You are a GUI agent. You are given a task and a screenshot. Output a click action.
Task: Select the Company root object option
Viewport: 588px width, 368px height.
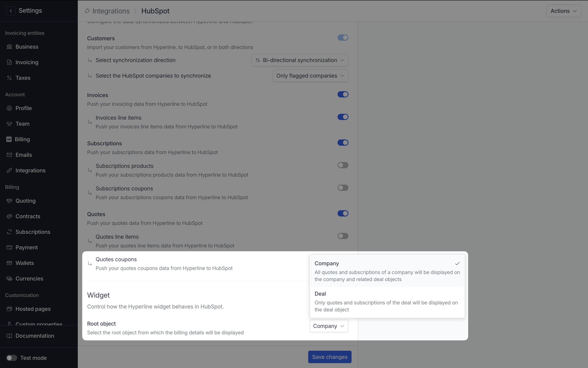[387, 271]
